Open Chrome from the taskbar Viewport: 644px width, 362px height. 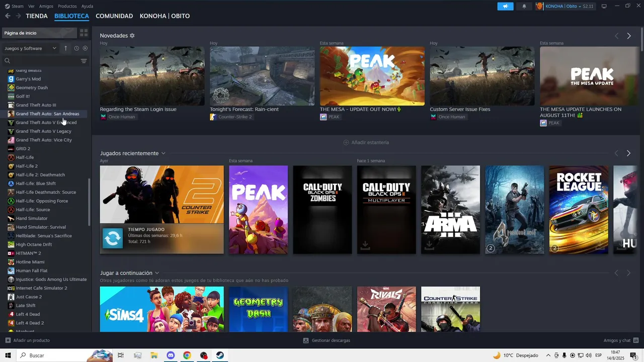point(187,355)
